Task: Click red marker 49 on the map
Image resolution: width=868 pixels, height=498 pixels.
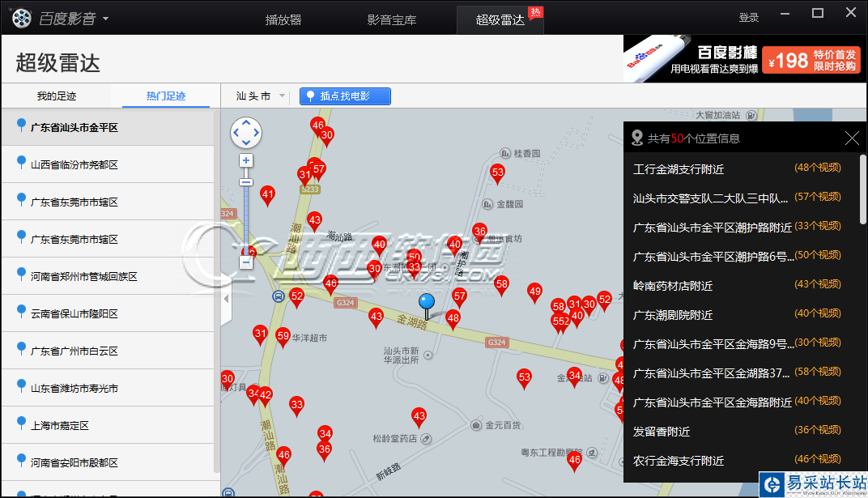Action: tap(534, 292)
